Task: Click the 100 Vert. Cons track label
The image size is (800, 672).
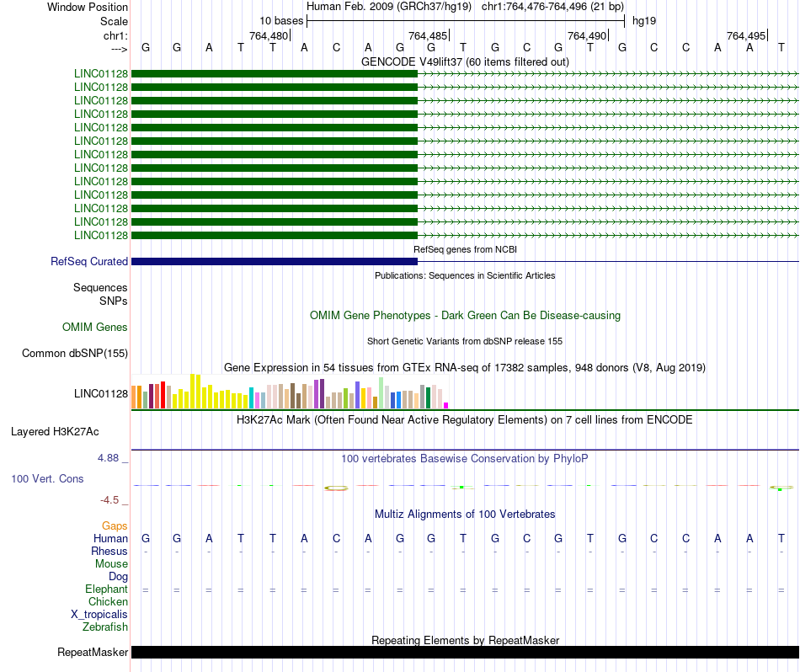Action: point(47,478)
